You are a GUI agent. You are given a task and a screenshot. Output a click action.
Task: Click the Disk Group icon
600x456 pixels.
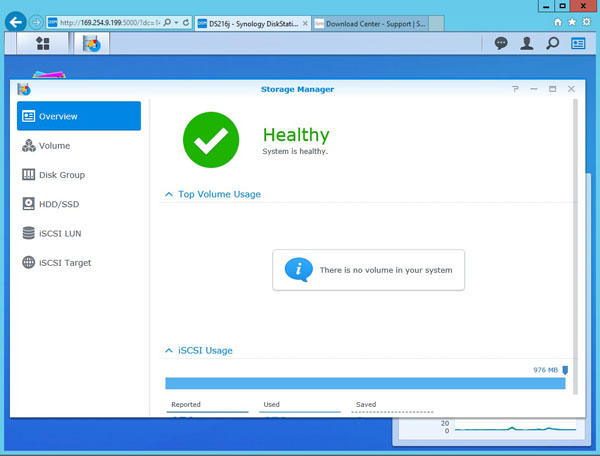pos(29,175)
